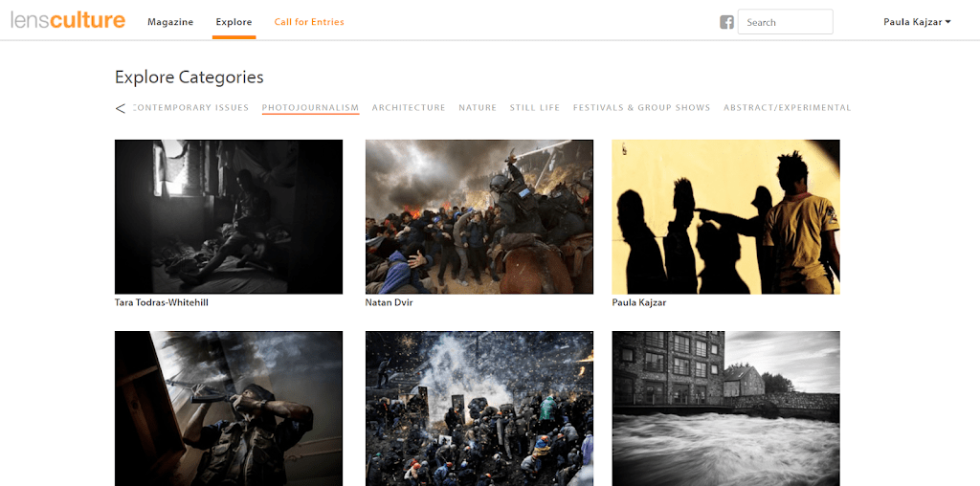Click the LensCulture logo
The width and height of the screenshot is (980, 486).
click(x=68, y=21)
